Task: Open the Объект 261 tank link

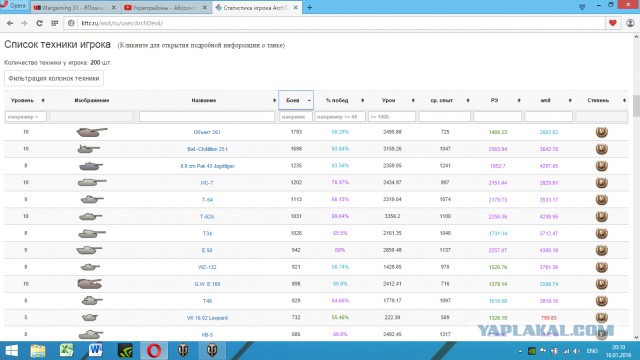Action: point(207,132)
